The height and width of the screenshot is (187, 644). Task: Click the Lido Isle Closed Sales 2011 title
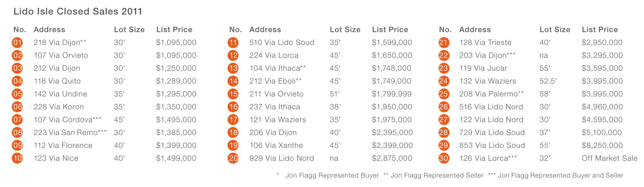(78, 12)
